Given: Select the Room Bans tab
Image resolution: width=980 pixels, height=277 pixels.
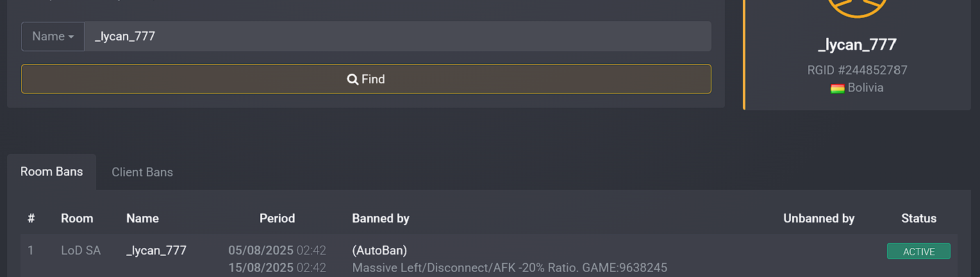Looking at the screenshot, I should click(x=52, y=172).
